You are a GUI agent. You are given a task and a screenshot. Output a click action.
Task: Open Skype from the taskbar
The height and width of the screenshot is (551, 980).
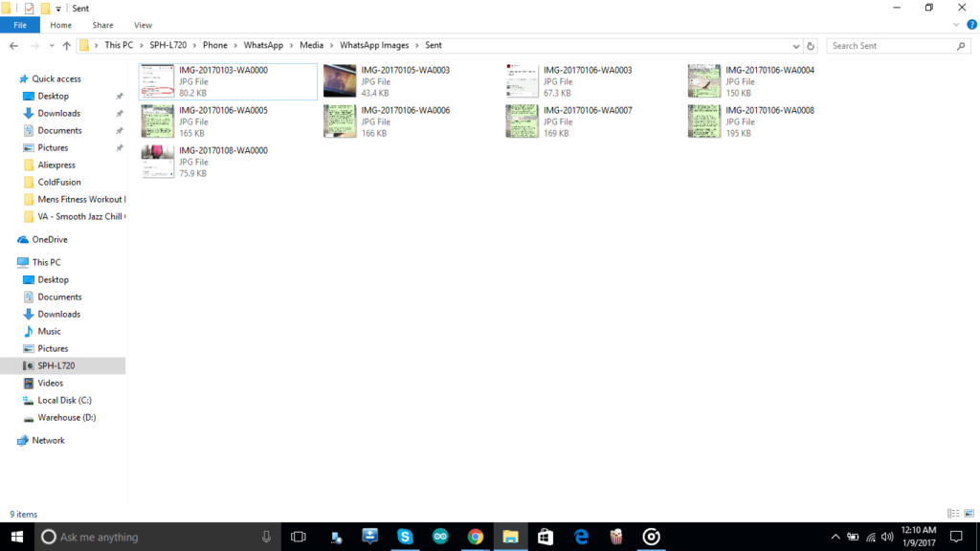coord(405,537)
